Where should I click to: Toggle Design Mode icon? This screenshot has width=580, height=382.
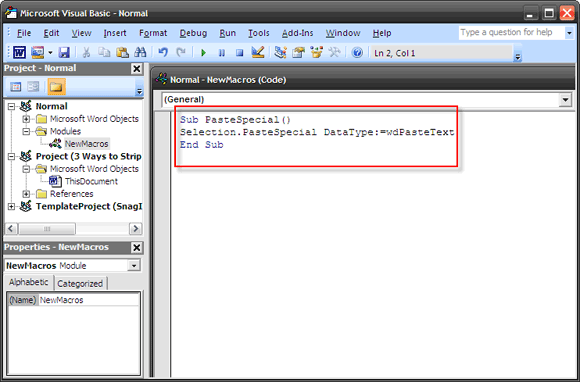click(x=257, y=53)
